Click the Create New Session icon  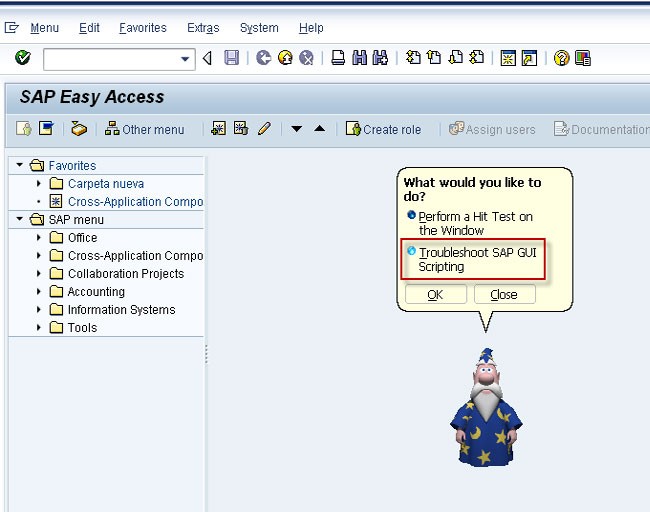[x=508, y=58]
